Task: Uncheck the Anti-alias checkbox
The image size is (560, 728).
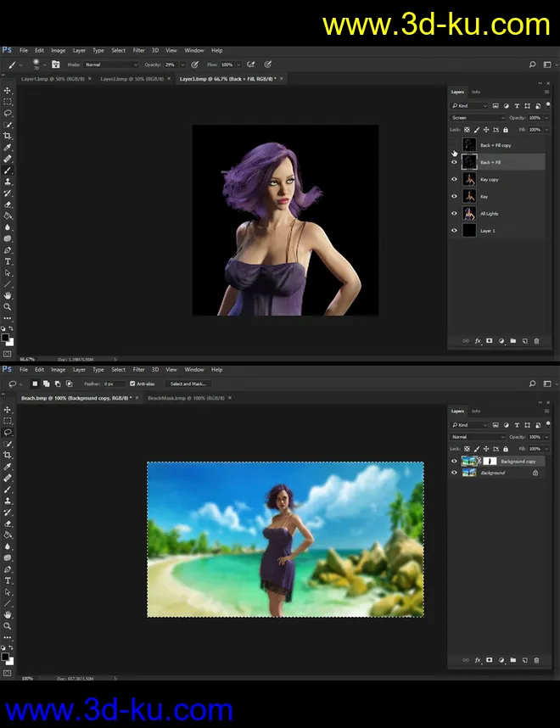Action: [132, 384]
